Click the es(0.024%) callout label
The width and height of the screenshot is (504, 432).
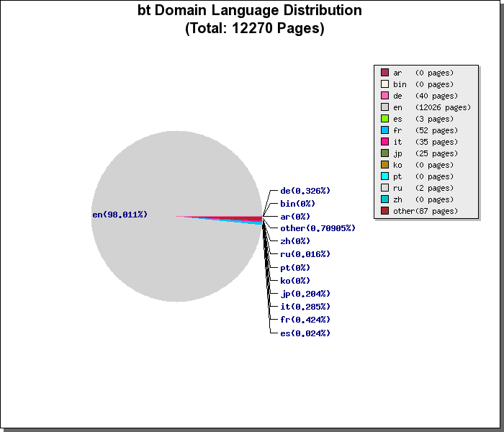pyautogui.click(x=305, y=333)
